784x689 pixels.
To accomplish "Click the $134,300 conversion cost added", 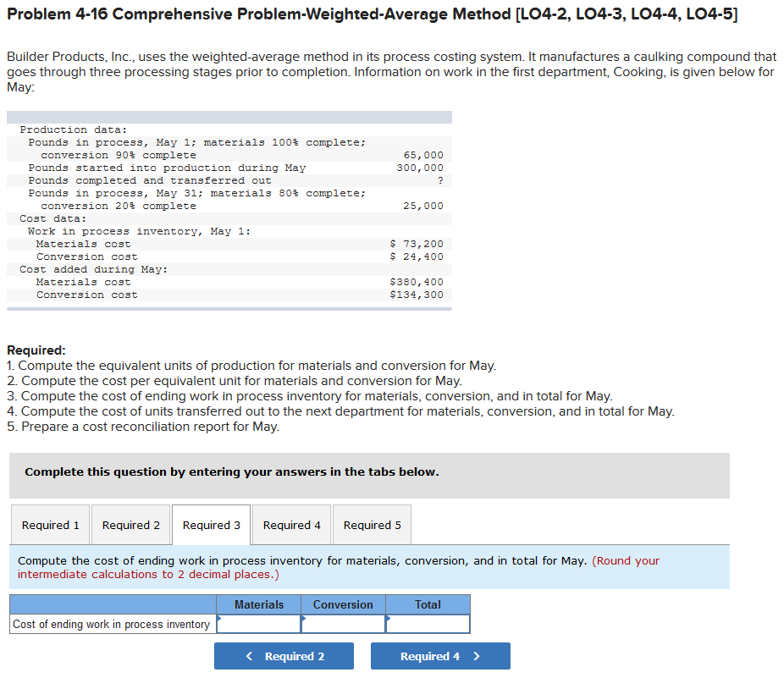I will (417, 295).
